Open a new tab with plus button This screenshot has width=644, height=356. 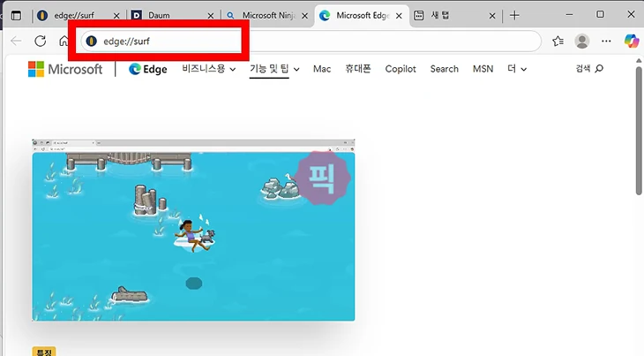(514, 16)
